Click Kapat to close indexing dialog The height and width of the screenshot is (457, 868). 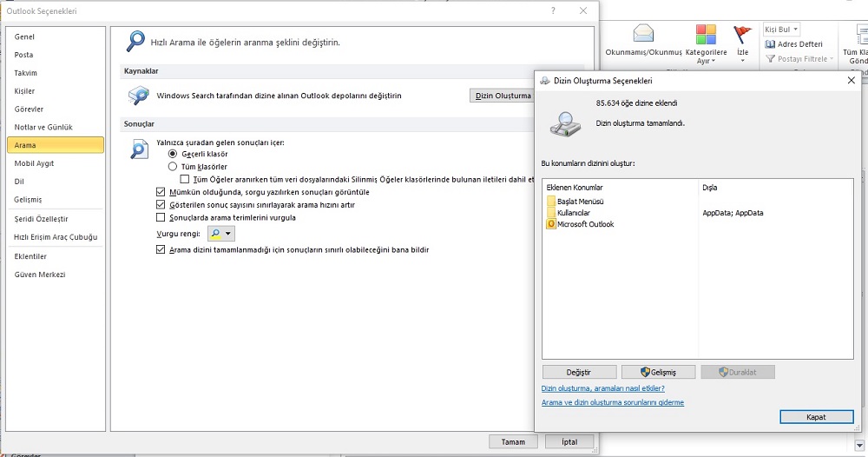pos(817,416)
